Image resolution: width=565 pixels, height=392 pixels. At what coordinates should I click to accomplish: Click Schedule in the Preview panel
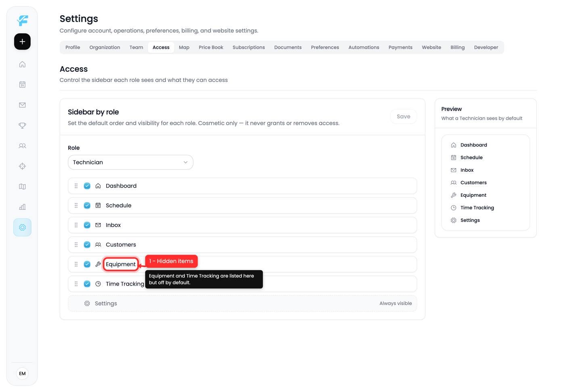[471, 158]
